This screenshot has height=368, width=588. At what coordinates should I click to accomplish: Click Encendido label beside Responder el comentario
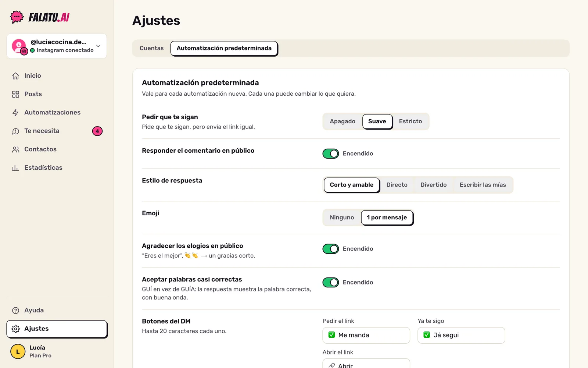point(358,153)
